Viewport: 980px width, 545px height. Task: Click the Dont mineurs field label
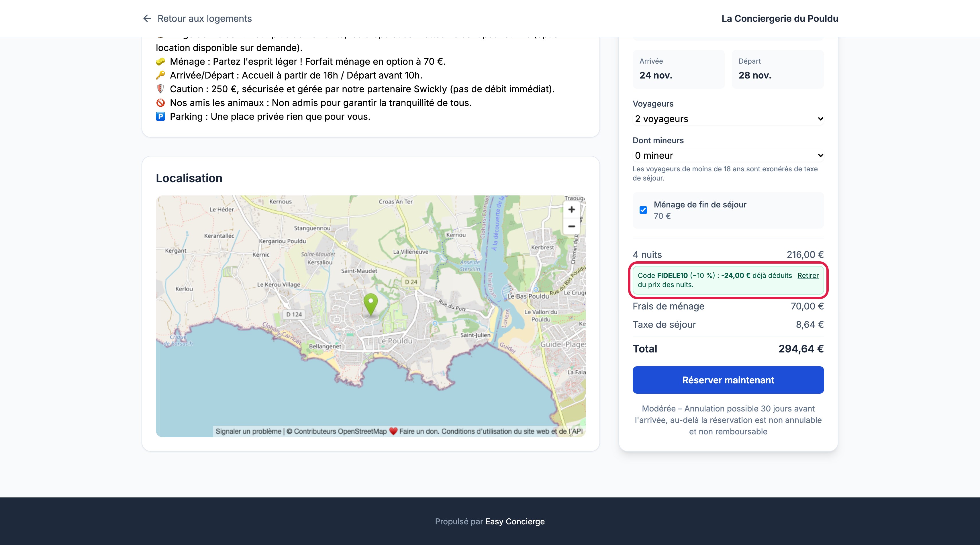pyautogui.click(x=658, y=140)
